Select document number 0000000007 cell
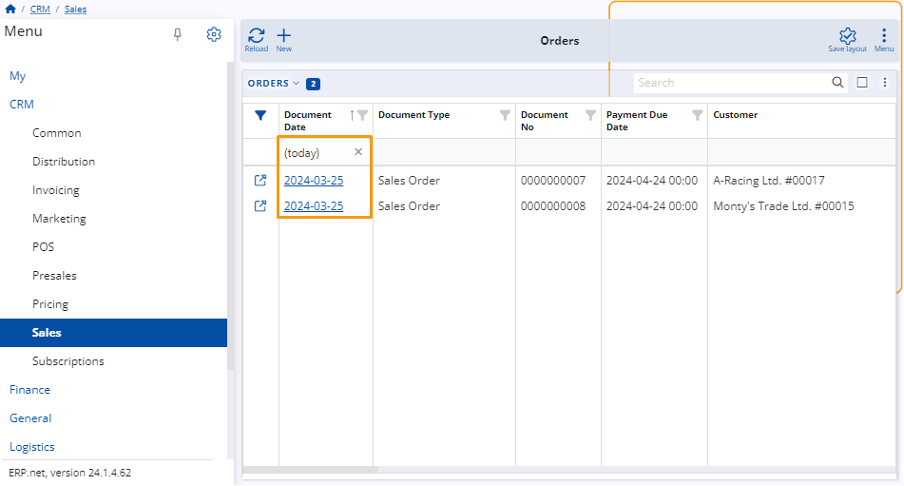This screenshot has width=904, height=486. tap(553, 180)
